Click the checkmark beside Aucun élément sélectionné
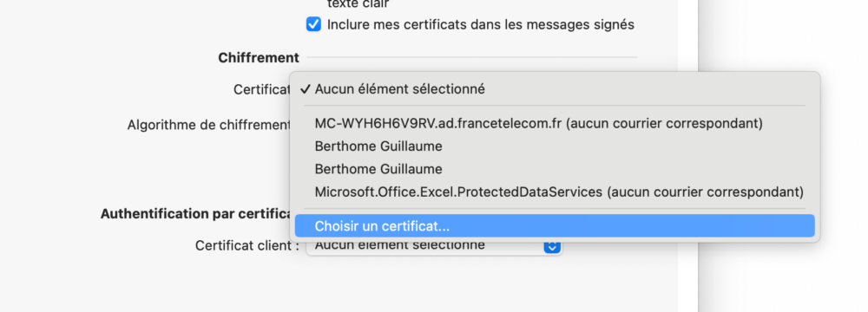Screen dimensions: 868x312 [x=305, y=89]
